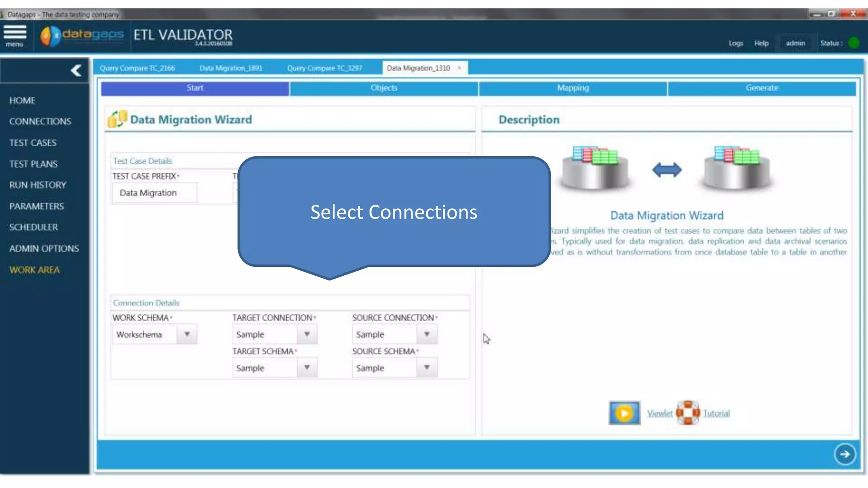Click the target database illustration
Viewport: 868px width, 488px height.
point(737,168)
